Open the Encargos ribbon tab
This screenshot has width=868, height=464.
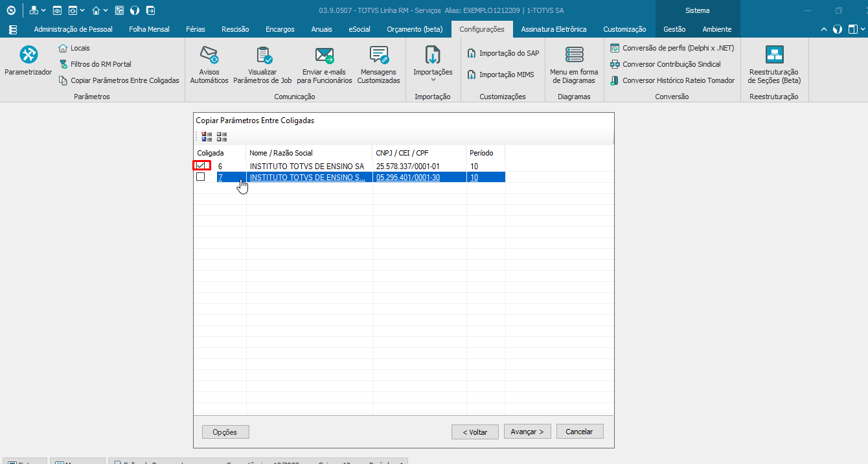pos(280,29)
